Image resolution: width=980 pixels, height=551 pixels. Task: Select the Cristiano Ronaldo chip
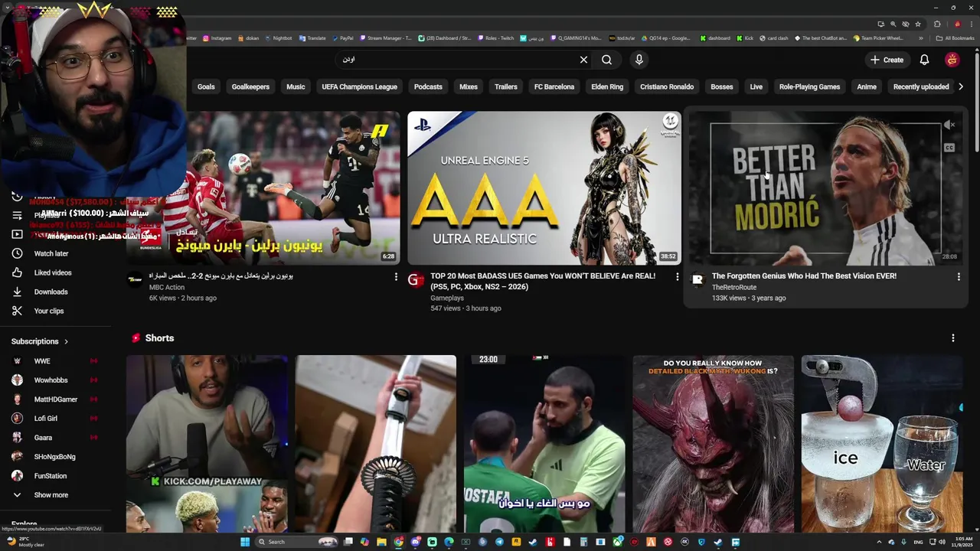point(667,86)
